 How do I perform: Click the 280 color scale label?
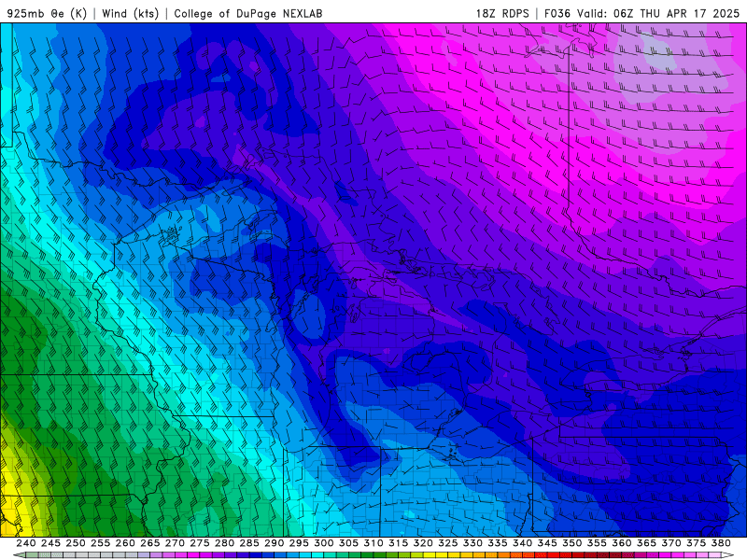(x=224, y=543)
